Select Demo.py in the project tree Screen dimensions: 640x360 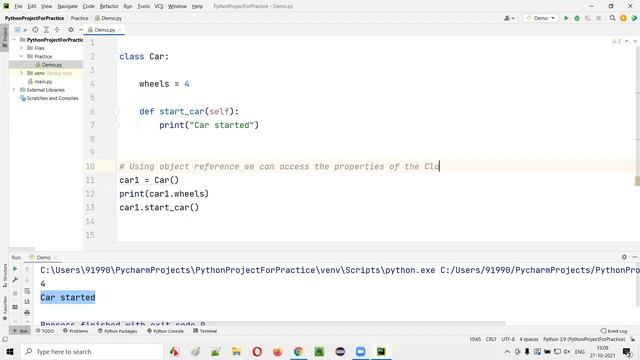(51, 65)
